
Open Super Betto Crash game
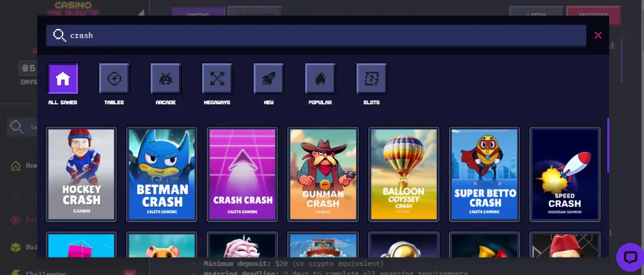coord(485,175)
